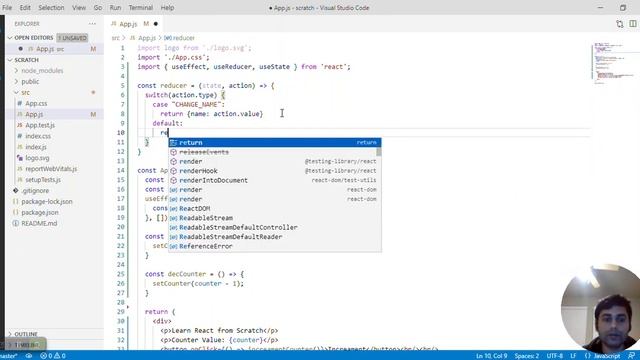Open reportWebVitals.js in the file tree
This screenshot has width=640, height=360.
coord(51,169)
